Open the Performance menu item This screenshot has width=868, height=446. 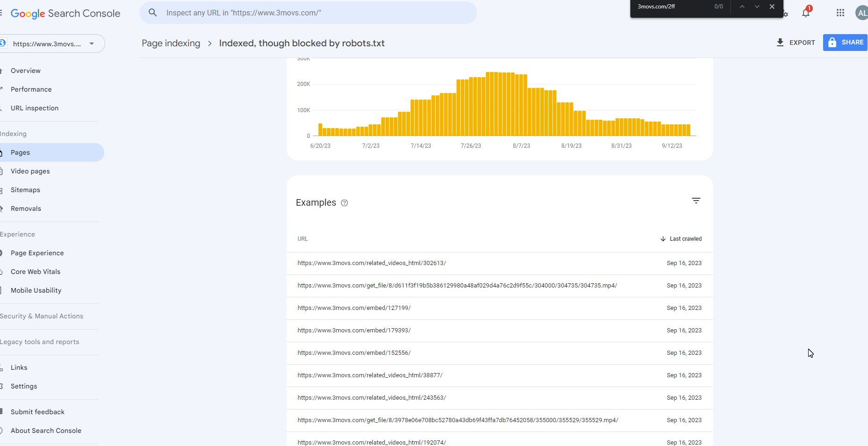[31, 89]
